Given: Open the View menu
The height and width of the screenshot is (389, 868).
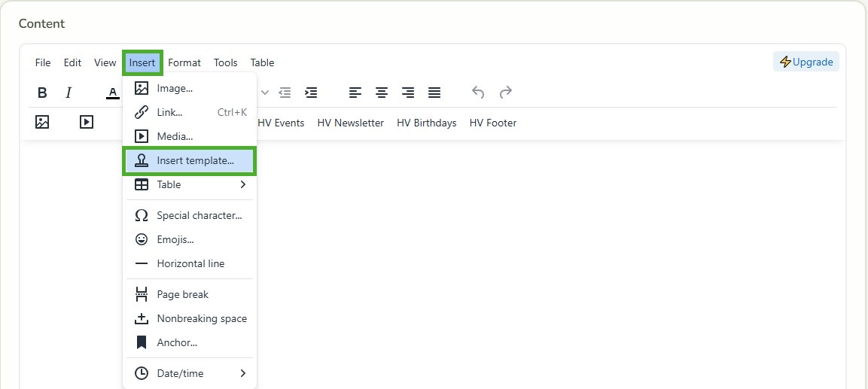Looking at the screenshot, I should click(x=105, y=62).
